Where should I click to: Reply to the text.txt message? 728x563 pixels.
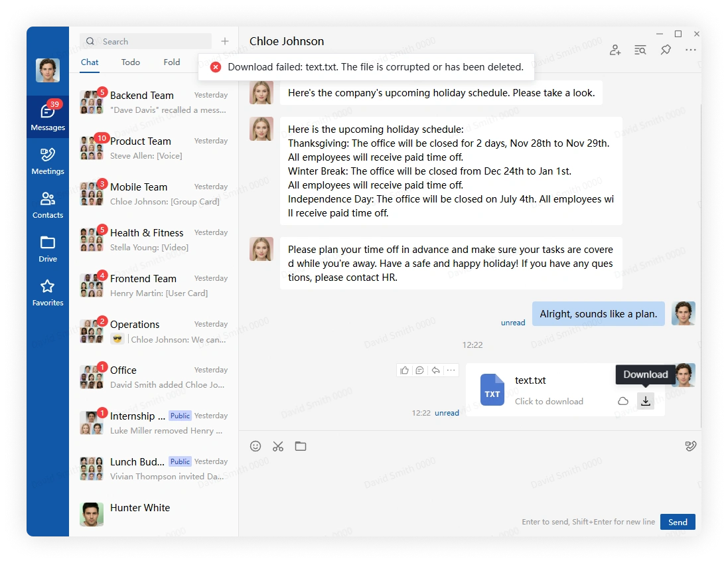click(x=435, y=370)
